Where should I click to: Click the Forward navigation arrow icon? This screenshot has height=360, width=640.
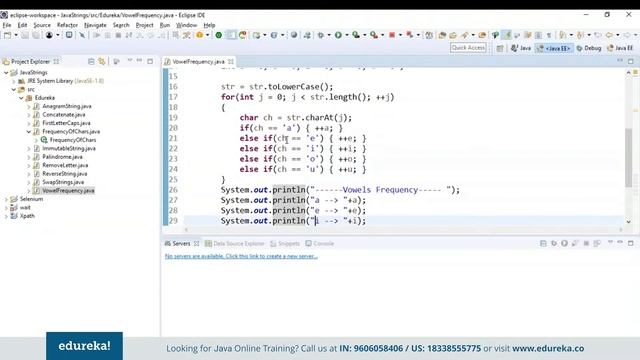pos(627,35)
